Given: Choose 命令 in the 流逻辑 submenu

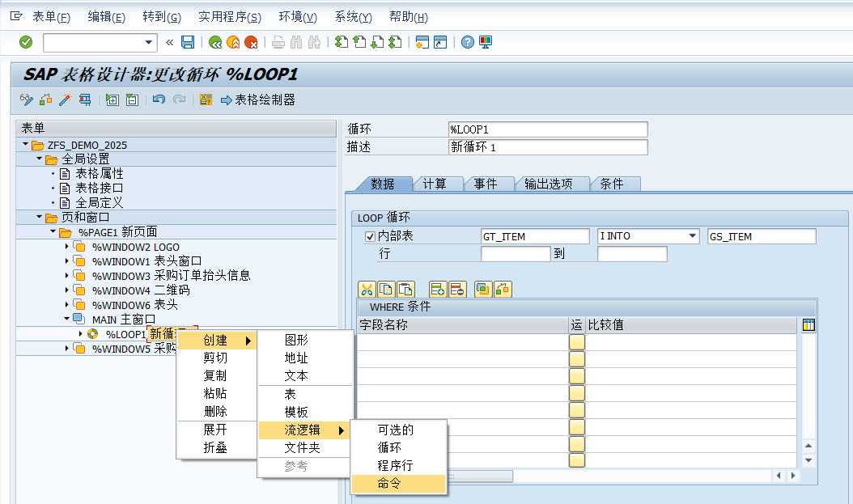Looking at the screenshot, I should pos(398,483).
